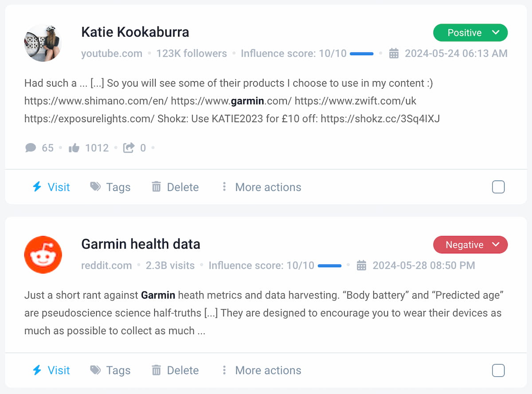The image size is (532, 394).
Task: Click the Katie Kookaburra author name
Action: (135, 32)
